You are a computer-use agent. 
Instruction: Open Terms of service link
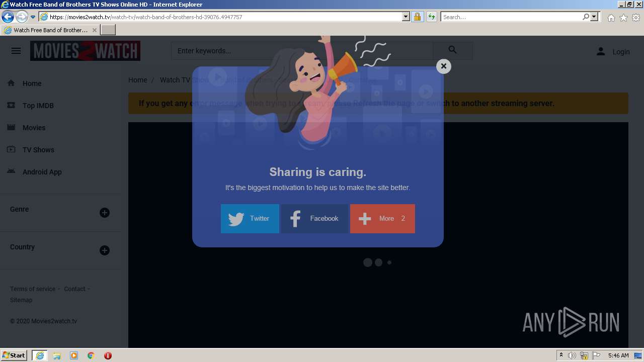[x=33, y=289]
